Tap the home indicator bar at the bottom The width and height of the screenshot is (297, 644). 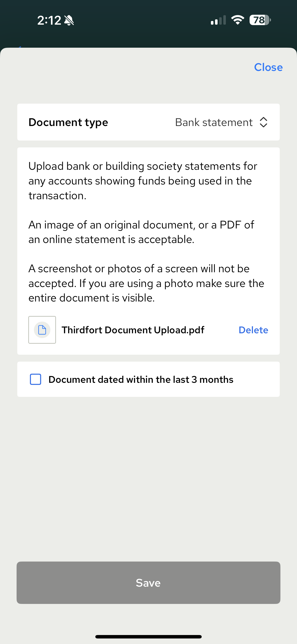[x=148, y=636]
